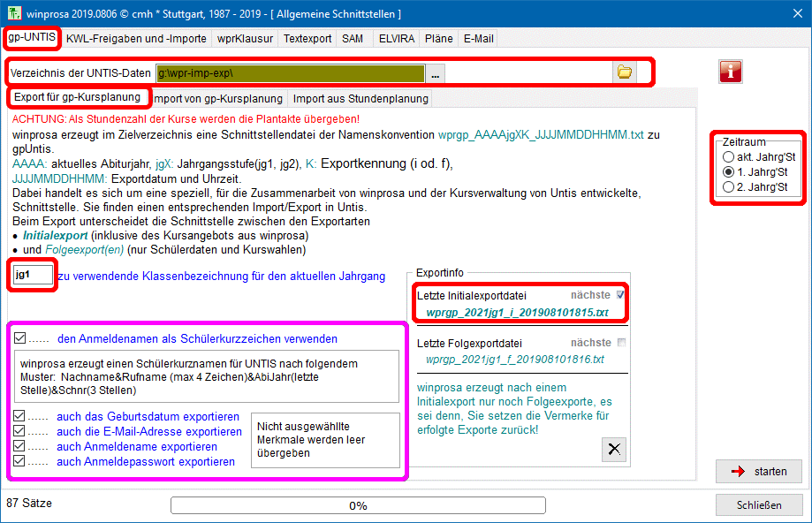This screenshot has height=523, width=812.
Task: Open the ELVIRA tab
Action: tap(396, 39)
